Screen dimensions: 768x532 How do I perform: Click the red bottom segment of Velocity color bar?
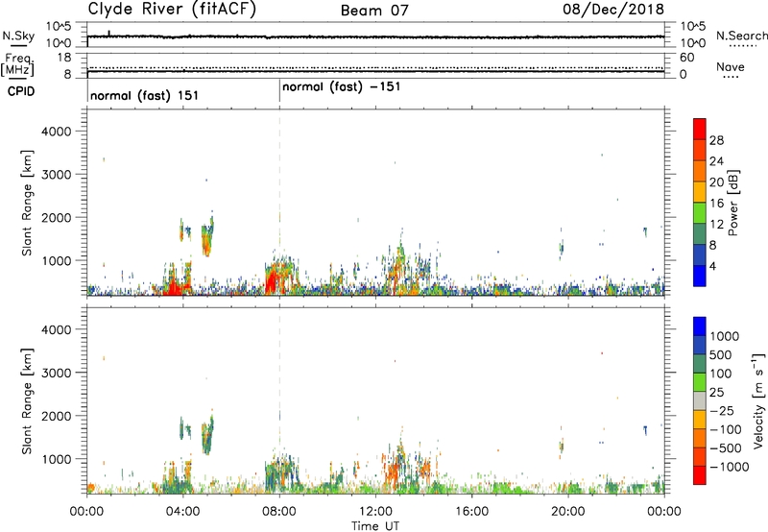click(700, 475)
